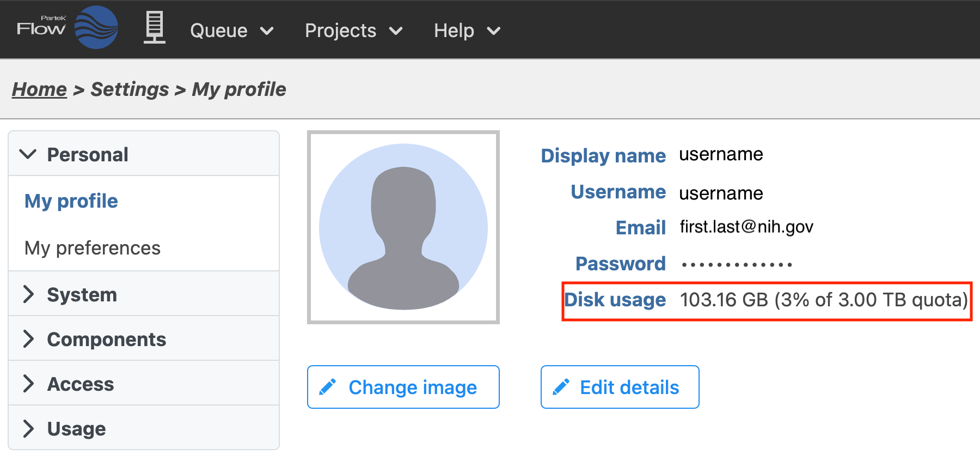Open the Projects dropdown menu
This screenshot has width=980, height=460.
tap(353, 31)
